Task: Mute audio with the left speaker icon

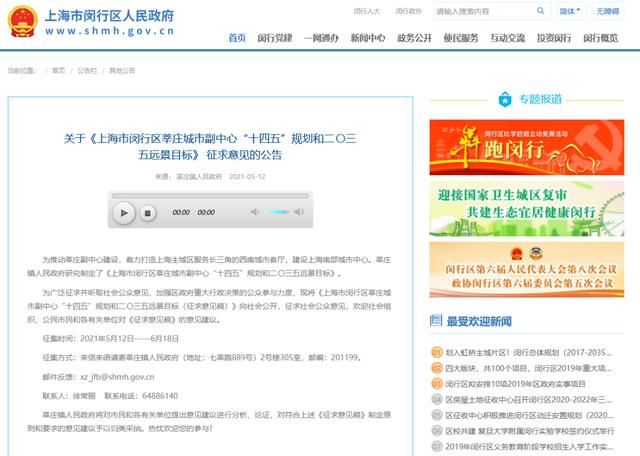Action: [x=255, y=211]
